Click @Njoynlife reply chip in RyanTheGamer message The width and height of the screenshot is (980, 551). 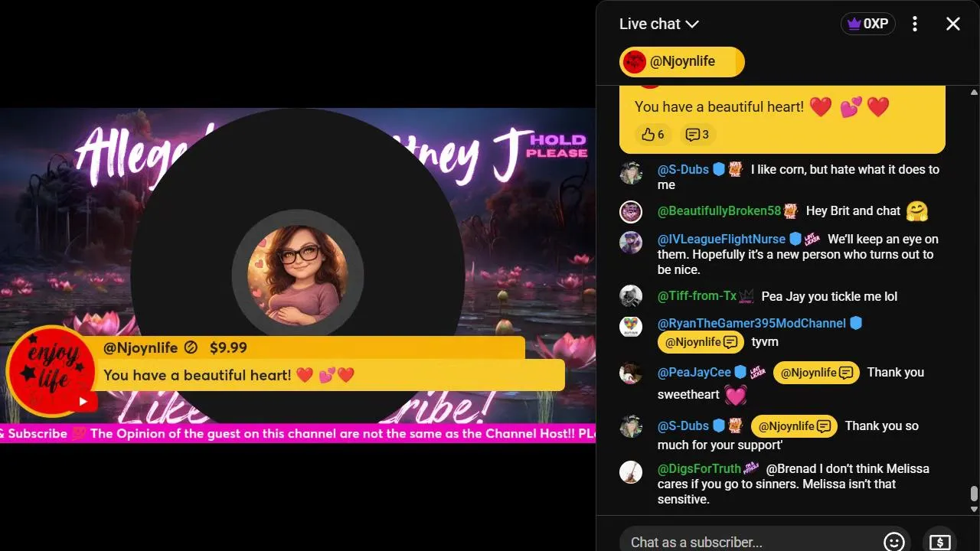701,342
